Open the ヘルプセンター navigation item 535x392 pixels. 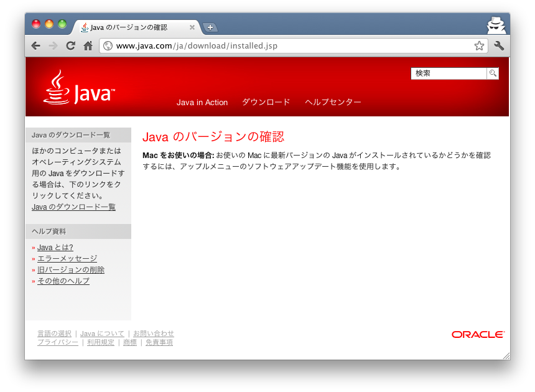pos(333,102)
